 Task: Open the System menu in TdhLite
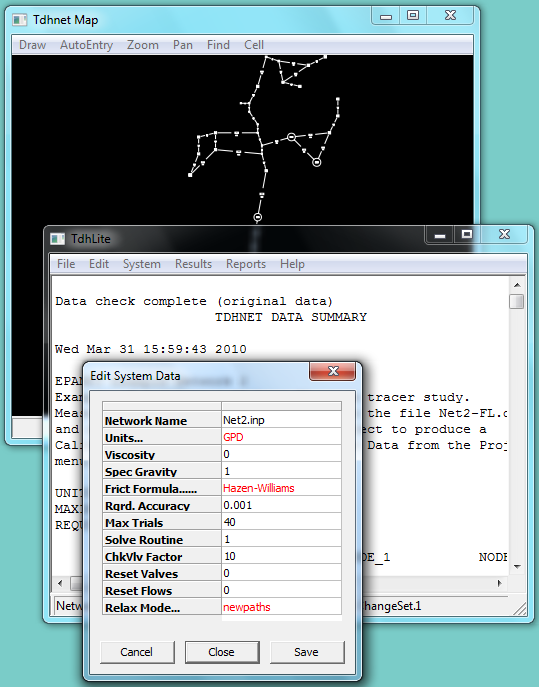(x=142, y=264)
